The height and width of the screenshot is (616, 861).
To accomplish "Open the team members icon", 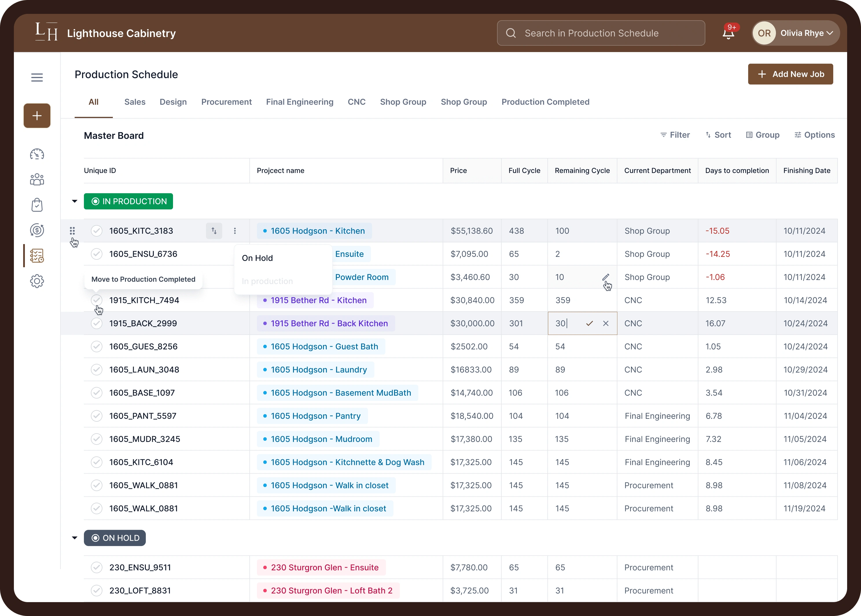I will click(x=37, y=179).
